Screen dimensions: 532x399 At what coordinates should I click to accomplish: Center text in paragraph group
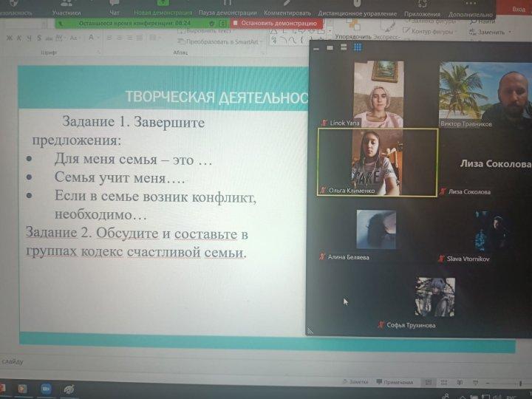(119, 38)
